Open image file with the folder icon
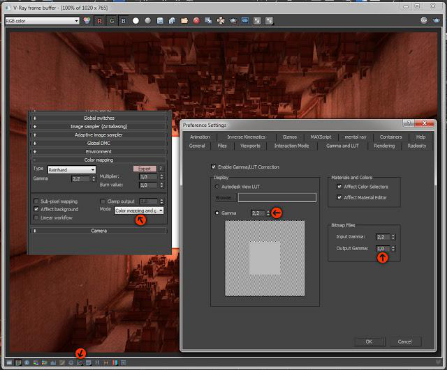Image resolution: width=447 pixels, height=370 pixels. click(184, 21)
